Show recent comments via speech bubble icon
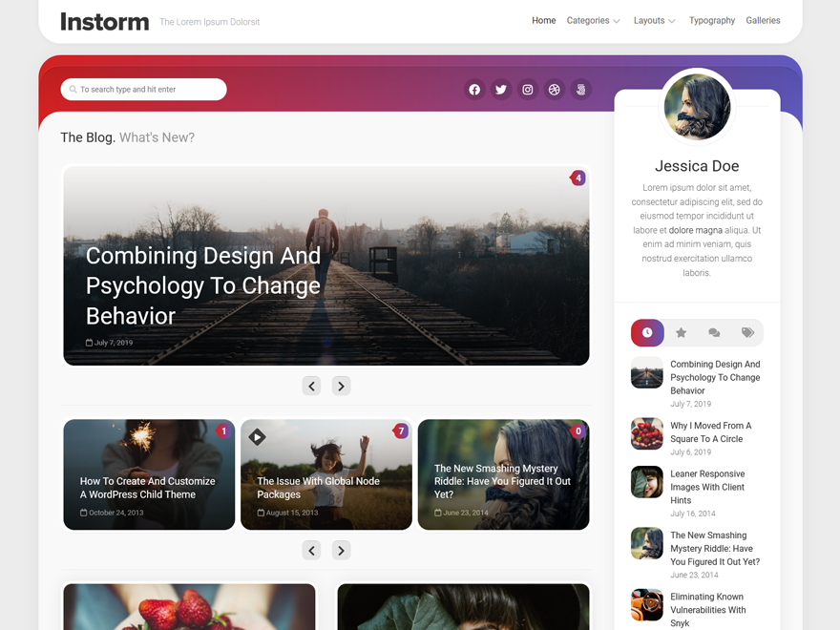 click(x=714, y=332)
